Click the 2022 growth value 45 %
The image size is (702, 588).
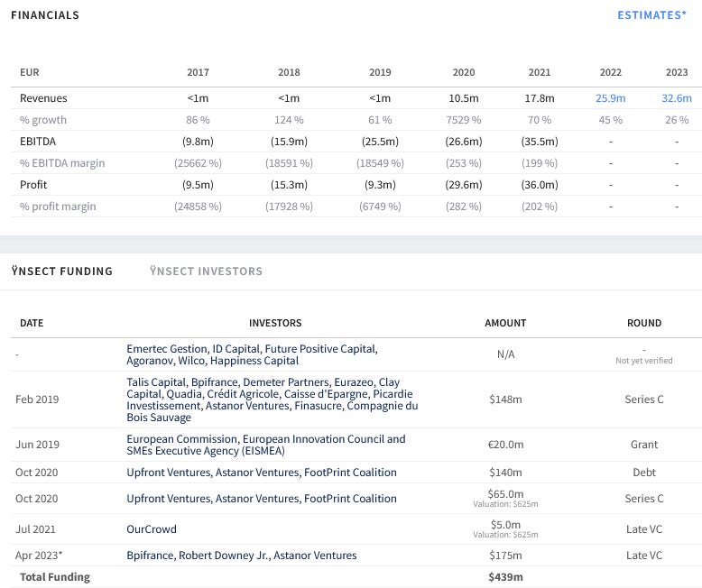point(610,120)
